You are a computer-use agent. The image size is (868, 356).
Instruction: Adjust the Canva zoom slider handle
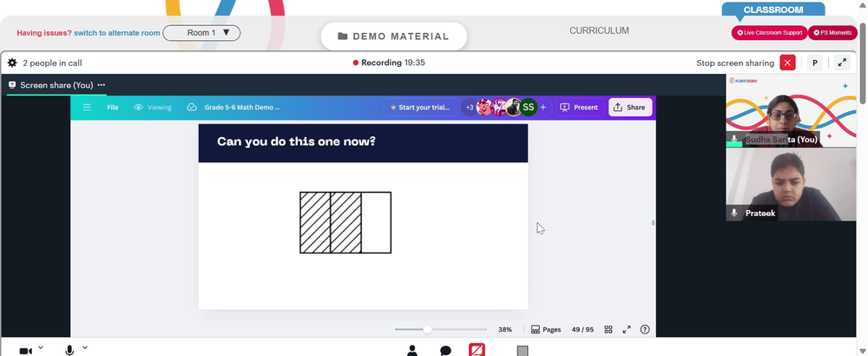tap(427, 329)
